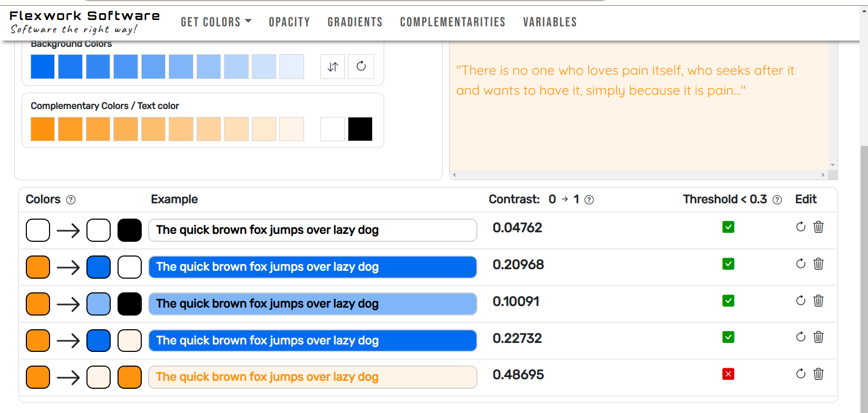The image size is (868, 413).
Task: Go to the COMPLEMENTARITIES page
Action: pos(453,22)
